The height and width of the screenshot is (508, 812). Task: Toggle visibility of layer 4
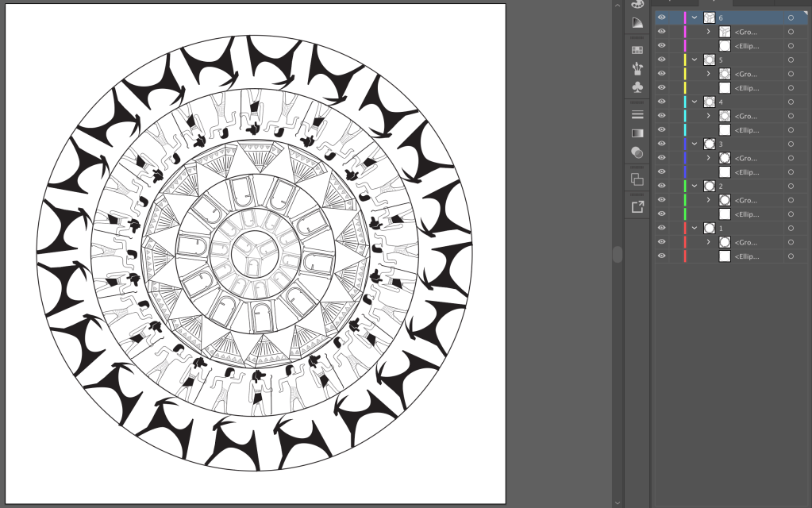pos(662,102)
